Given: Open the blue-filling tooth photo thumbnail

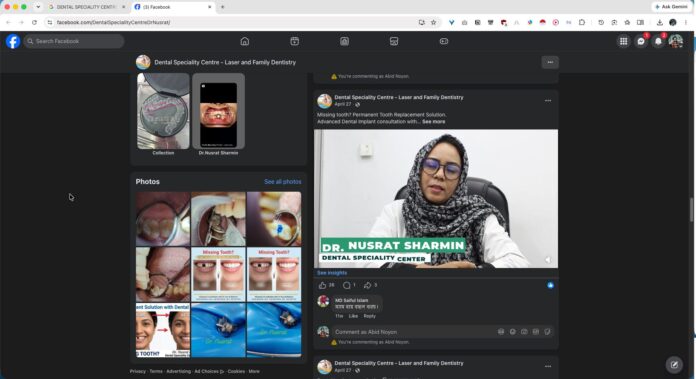Looking at the screenshot, I should (x=274, y=219).
